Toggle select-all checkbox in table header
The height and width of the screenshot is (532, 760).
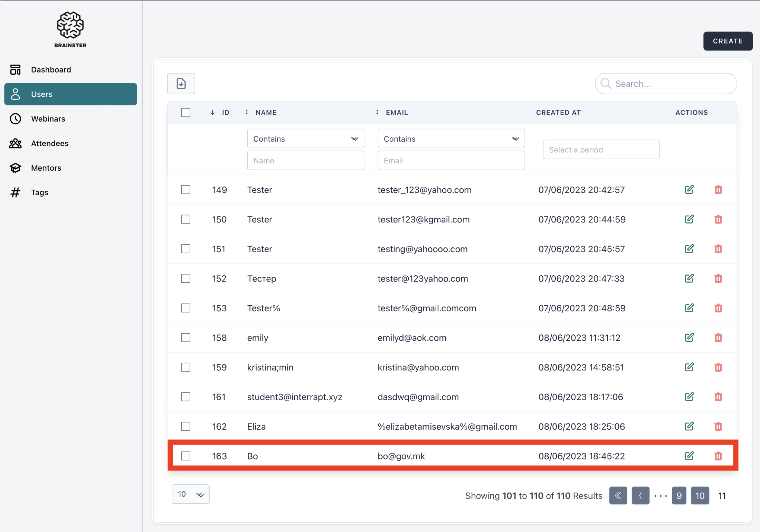(186, 113)
